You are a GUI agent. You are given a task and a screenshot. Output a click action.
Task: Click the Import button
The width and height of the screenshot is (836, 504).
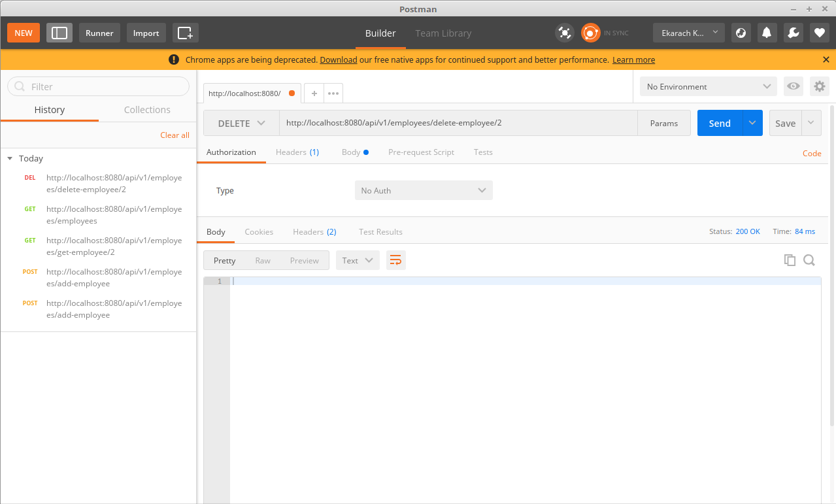(x=146, y=33)
